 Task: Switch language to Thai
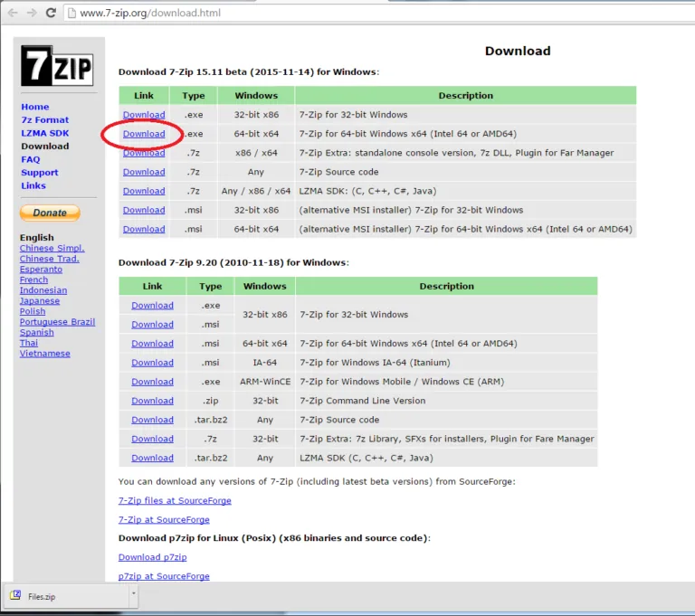coord(28,343)
